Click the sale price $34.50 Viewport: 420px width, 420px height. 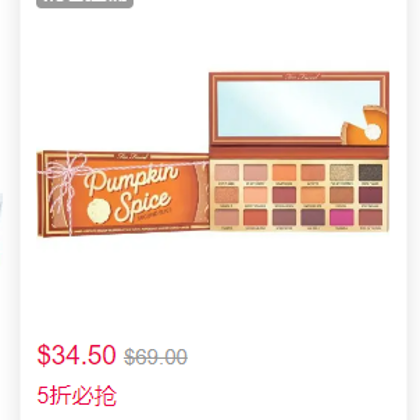(76, 355)
